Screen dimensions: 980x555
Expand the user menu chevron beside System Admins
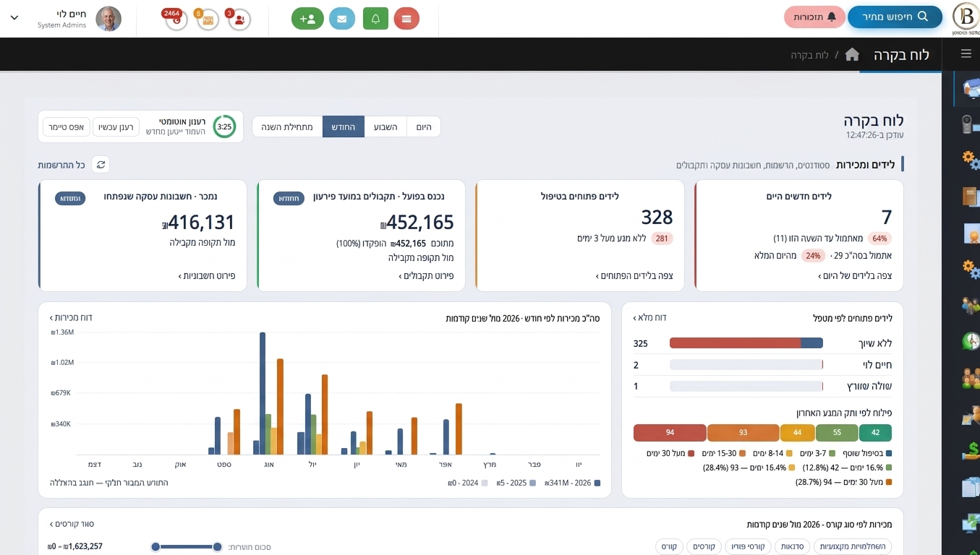pyautogui.click(x=14, y=17)
